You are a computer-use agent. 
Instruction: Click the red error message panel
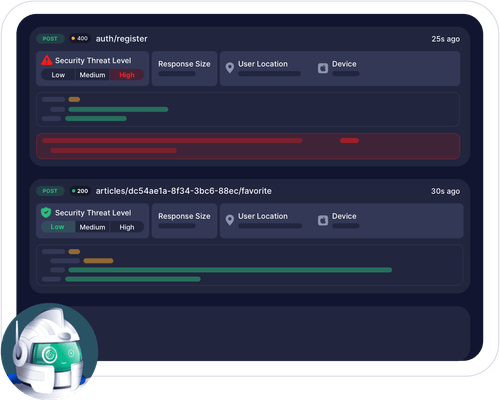(248, 146)
